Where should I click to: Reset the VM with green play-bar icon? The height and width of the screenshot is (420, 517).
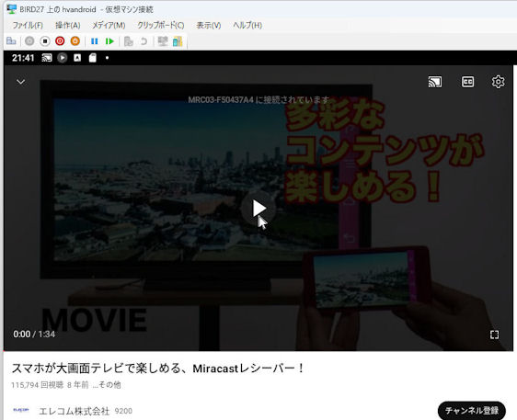pyautogui.click(x=109, y=41)
